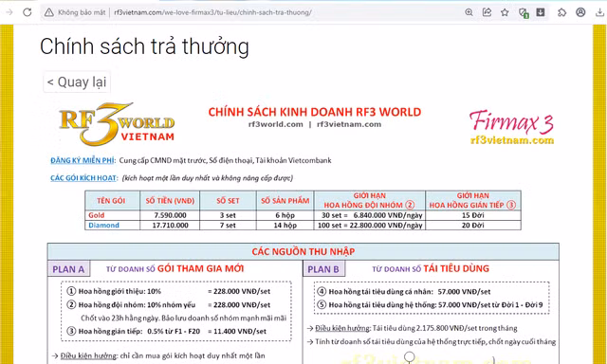Click CHÍNH SÁCH KINH DOANH RF3 WORLD title
Screen dimensions: 607x364
pos(315,112)
